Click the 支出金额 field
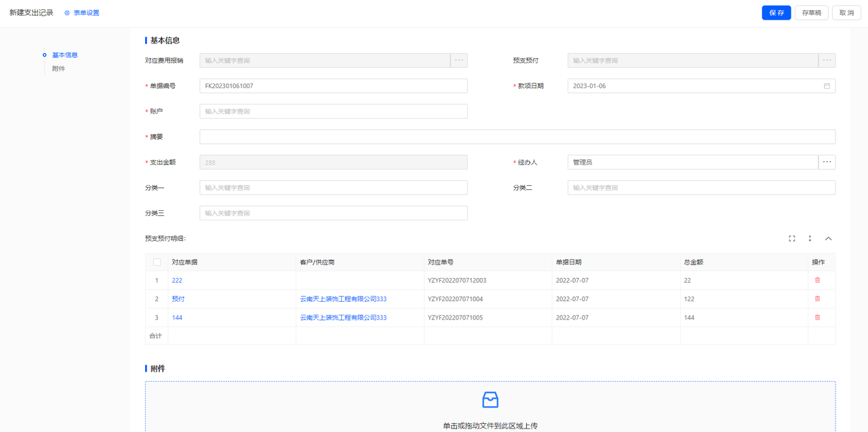Screen dimensions: 868x432 (334, 162)
